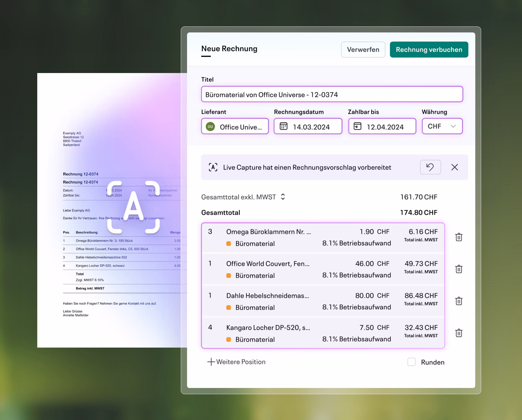
Task: Open tax setting 8.1% Betriebsaufwand for Omega row
Action: click(356, 243)
